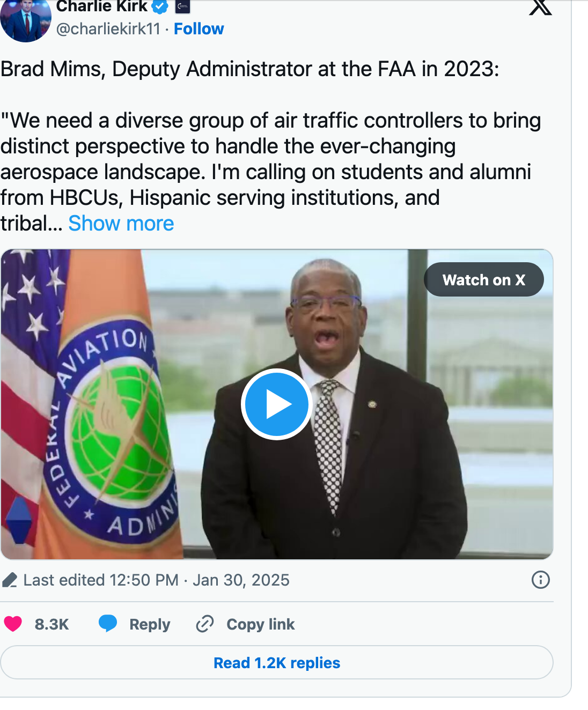588x710 pixels.
Task: Click the blue verified badge
Action: coord(160,7)
